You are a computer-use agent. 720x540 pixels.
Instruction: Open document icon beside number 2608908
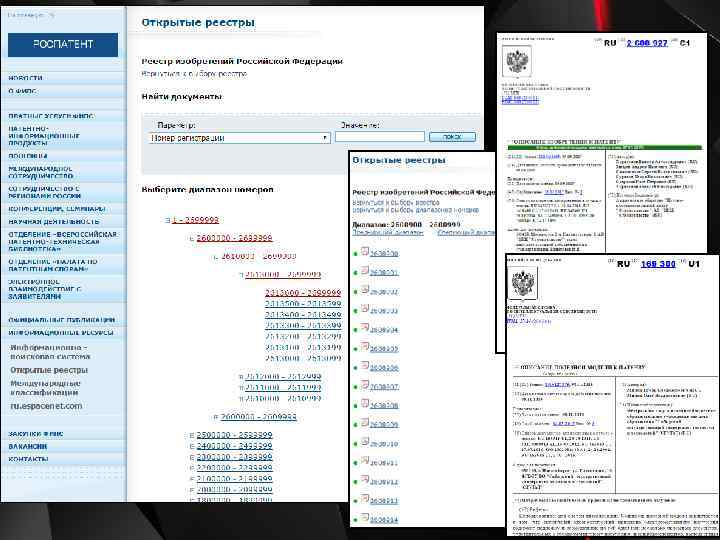point(365,404)
